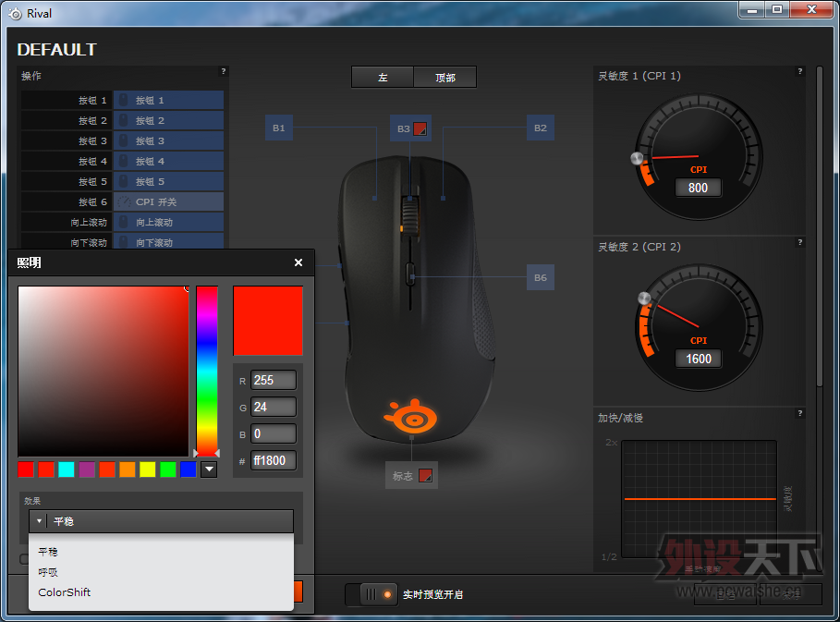Click the rainbow hue slider bar
840x622 pixels.
207,371
